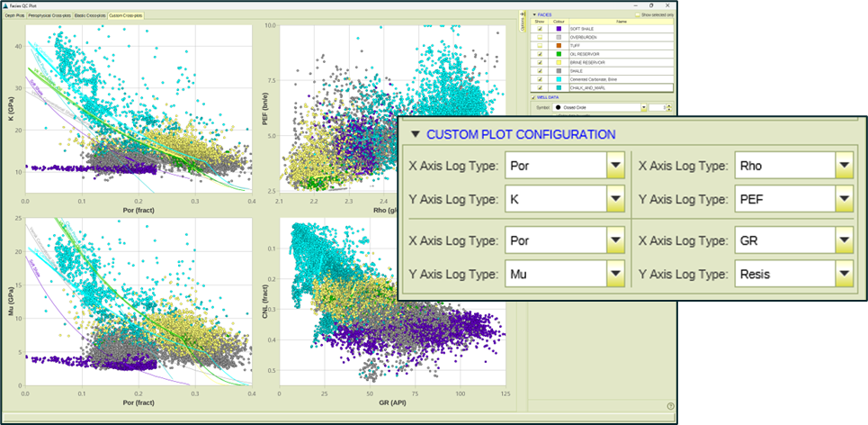Viewport: 868px width, 425px height.
Task: Uncheck Show for OIL RESERVOIR facies
Action: point(540,54)
